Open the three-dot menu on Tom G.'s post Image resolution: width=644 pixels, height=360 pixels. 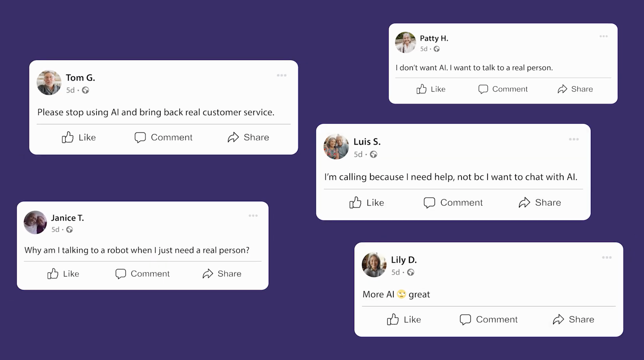(x=282, y=75)
